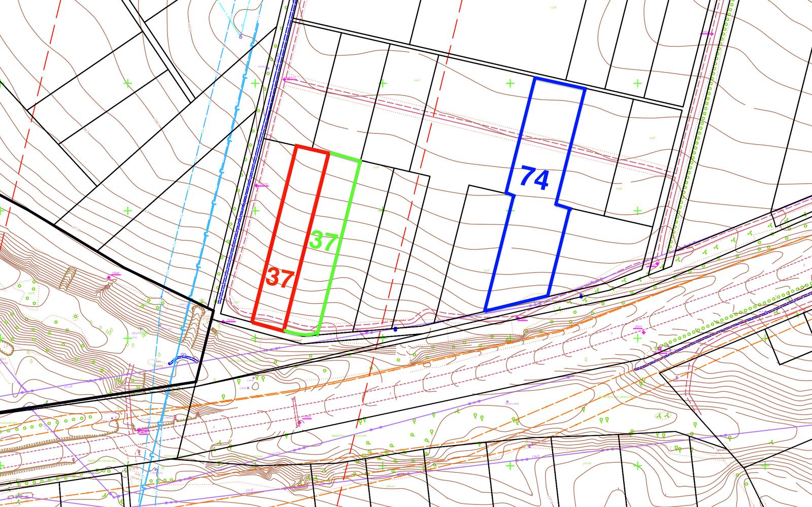Click the blue number 74 label
The width and height of the screenshot is (812, 507).
tap(535, 179)
